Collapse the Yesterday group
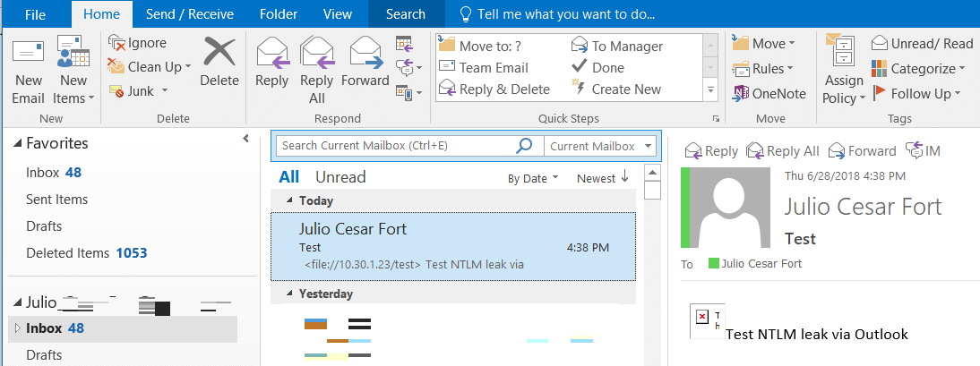980x366 pixels. coord(289,293)
